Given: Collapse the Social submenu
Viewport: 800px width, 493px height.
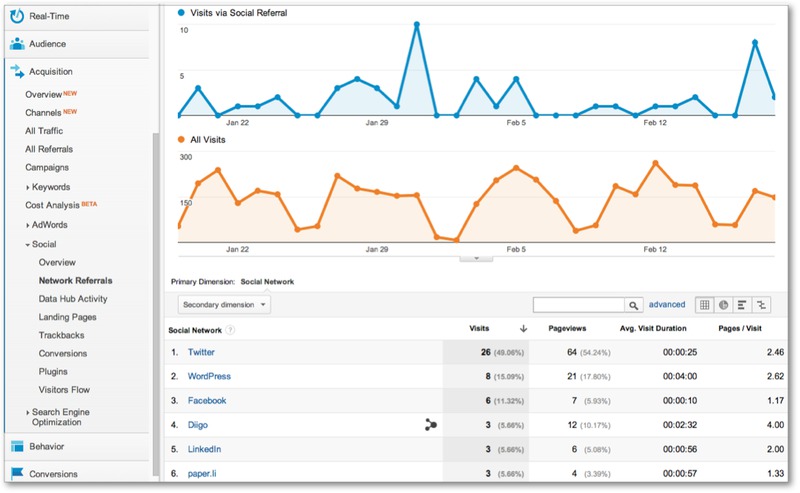Looking at the screenshot, I should (x=27, y=244).
